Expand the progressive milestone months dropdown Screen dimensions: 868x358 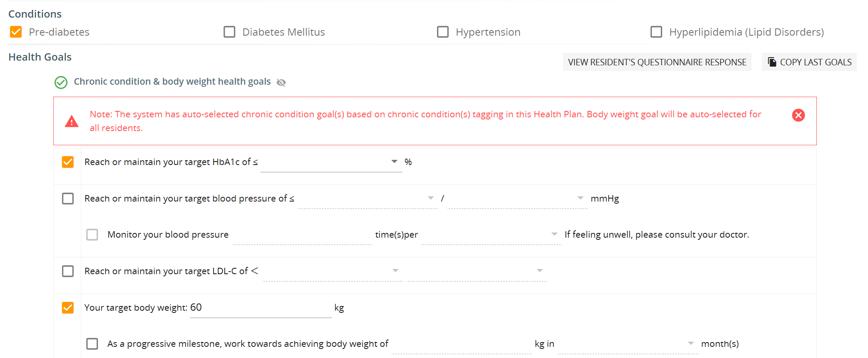point(628,344)
